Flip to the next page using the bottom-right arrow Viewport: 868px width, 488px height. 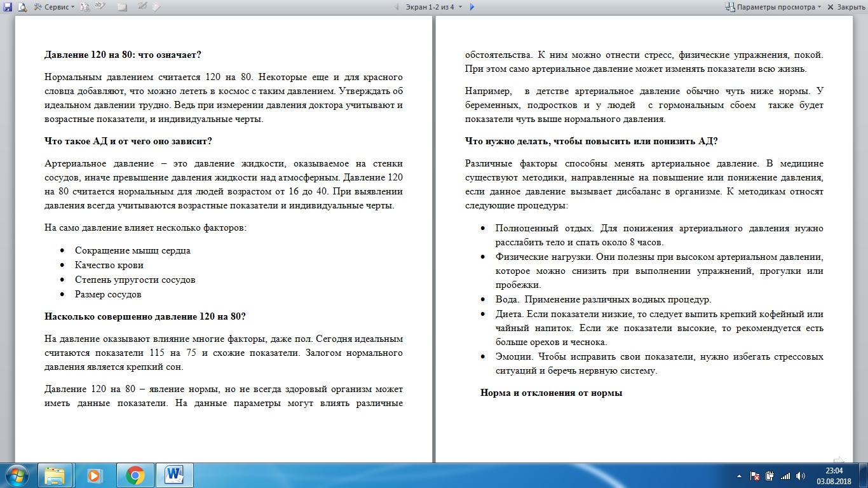(839, 460)
